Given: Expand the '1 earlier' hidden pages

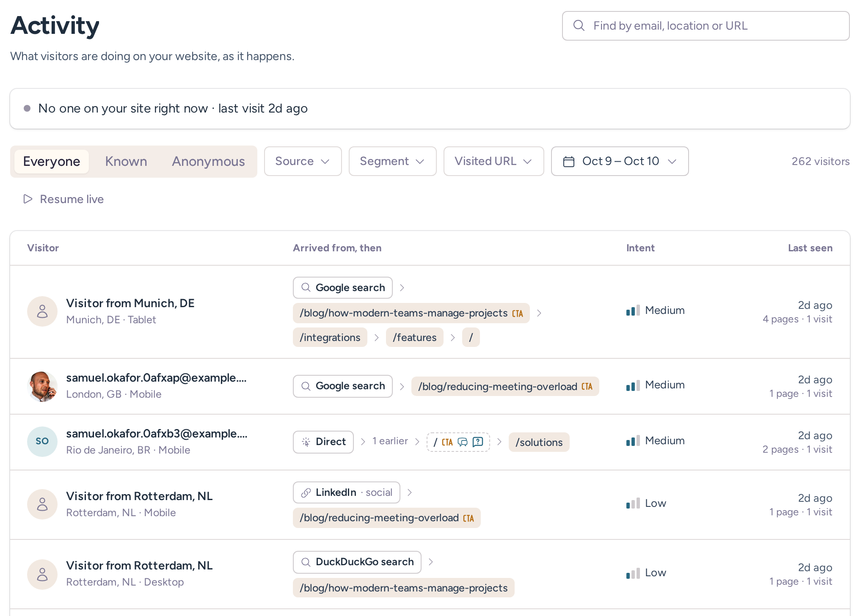Looking at the screenshot, I should tap(390, 441).
